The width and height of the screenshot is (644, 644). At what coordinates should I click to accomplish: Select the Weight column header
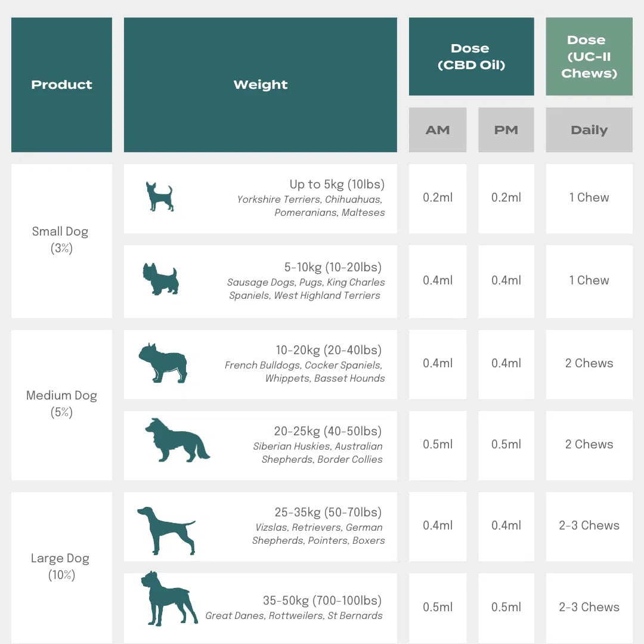coord(260,85)
